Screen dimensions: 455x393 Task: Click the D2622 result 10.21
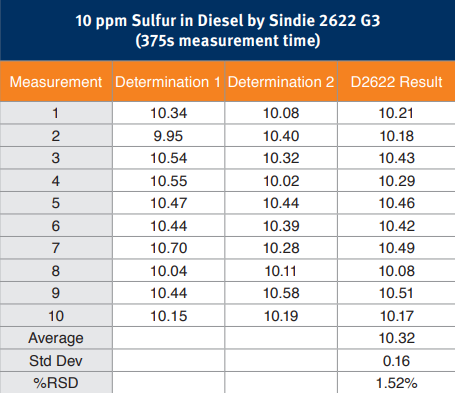[x=396, y=113]
